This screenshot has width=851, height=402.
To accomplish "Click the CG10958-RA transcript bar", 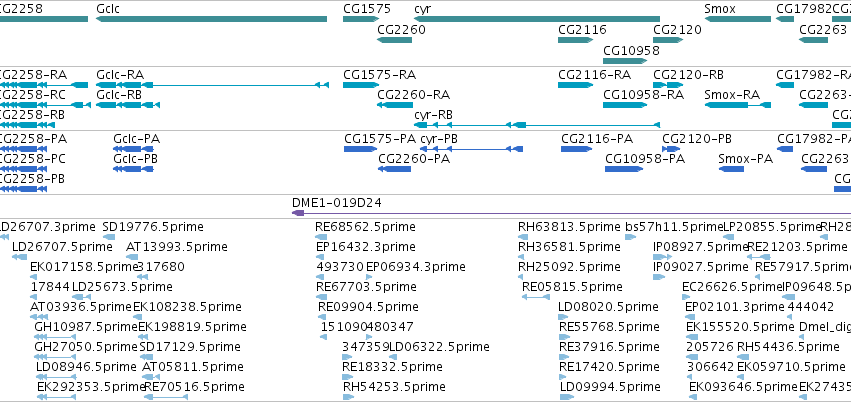I will click(x=625, y=105).
